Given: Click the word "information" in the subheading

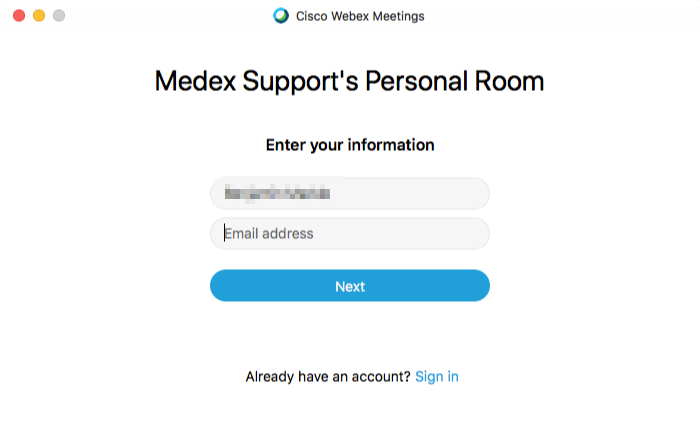Looking at the screenshot, I should pyautogui.click(x=391, y=145).
